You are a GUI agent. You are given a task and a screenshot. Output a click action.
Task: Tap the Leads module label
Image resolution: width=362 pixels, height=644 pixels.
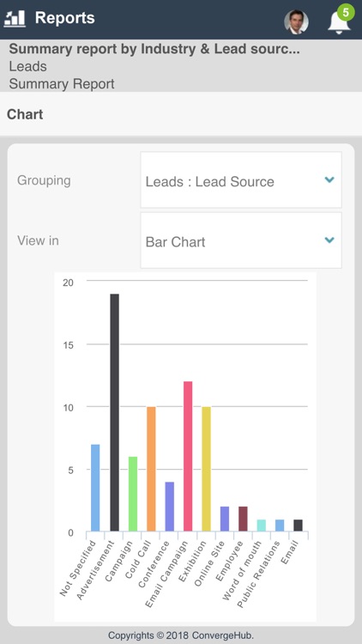(28, 66)
